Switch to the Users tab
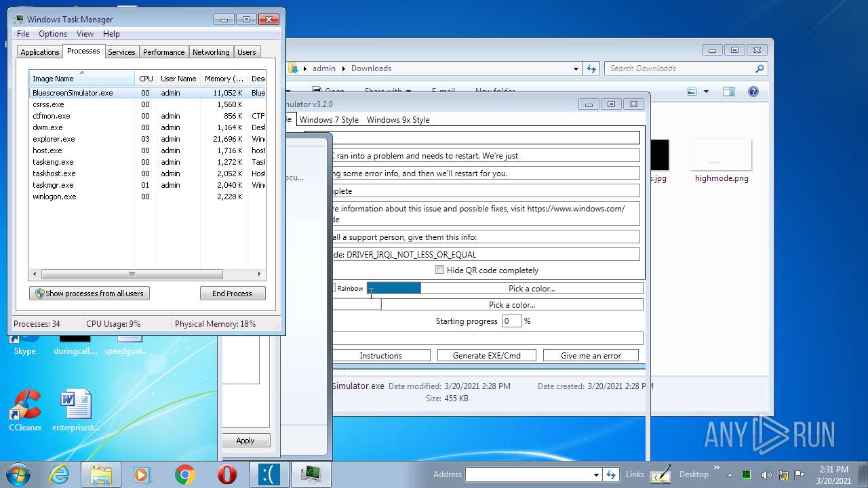The width and height of the screenshot is (868, 488). [247, 52]
